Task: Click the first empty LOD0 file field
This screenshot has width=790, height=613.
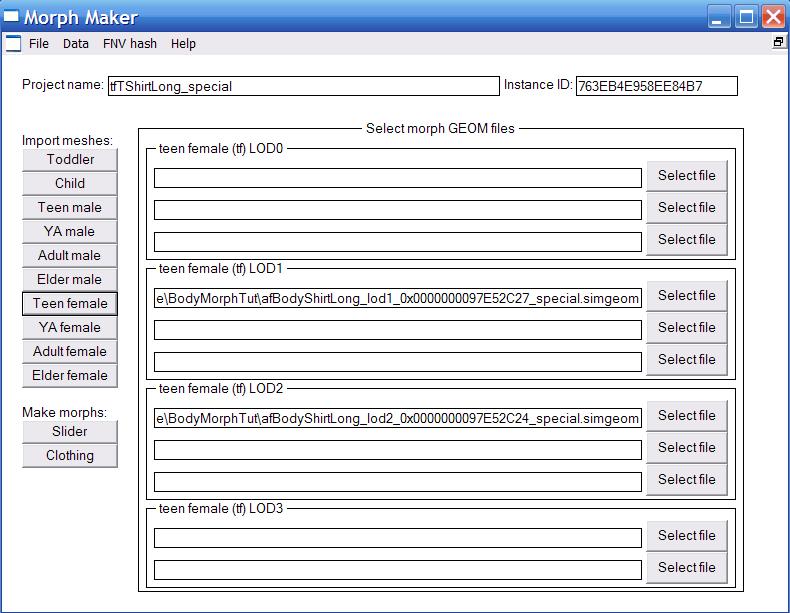Action: point(398,178)
